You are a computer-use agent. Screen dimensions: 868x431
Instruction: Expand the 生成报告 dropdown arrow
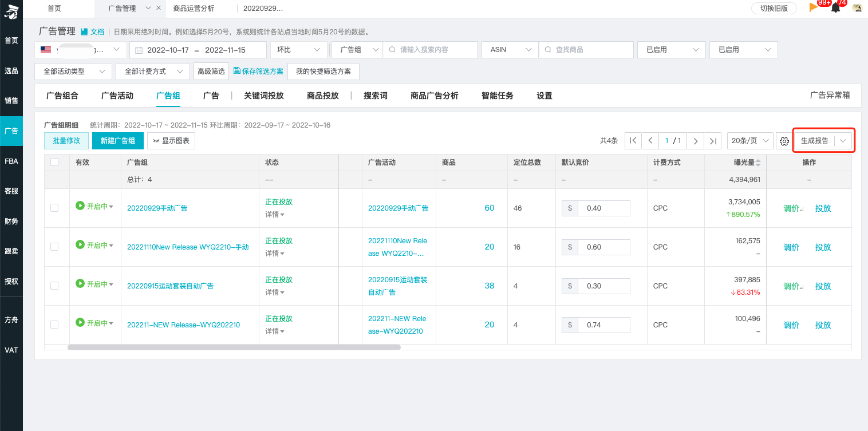(843, 141)
